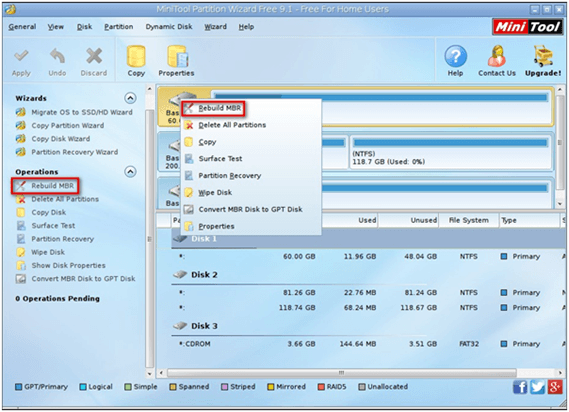Open the Facebook social icon

pyautogui.click(x=520, y=387)
